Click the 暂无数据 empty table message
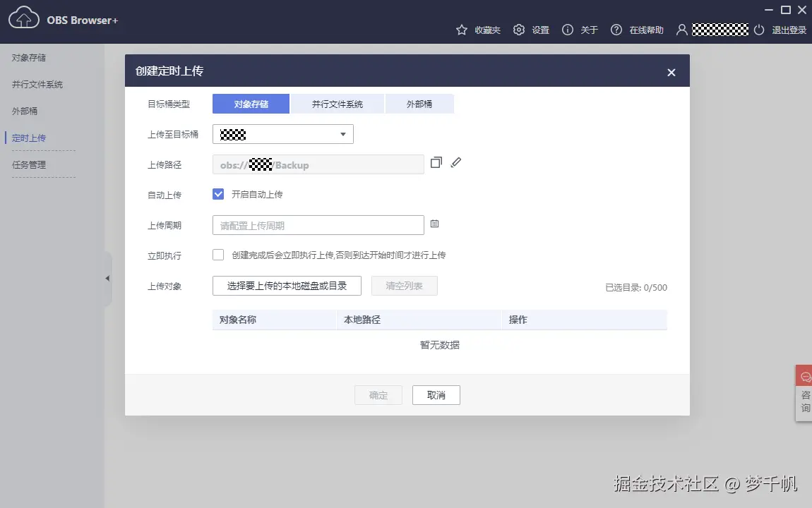Image resolution: width=812 pixels, height=508 pixels. (x=440, y=345)
